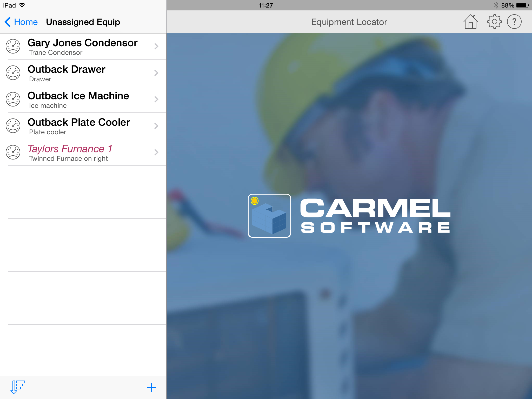Tap the sort list icon
532x399 pixels.
18,387
